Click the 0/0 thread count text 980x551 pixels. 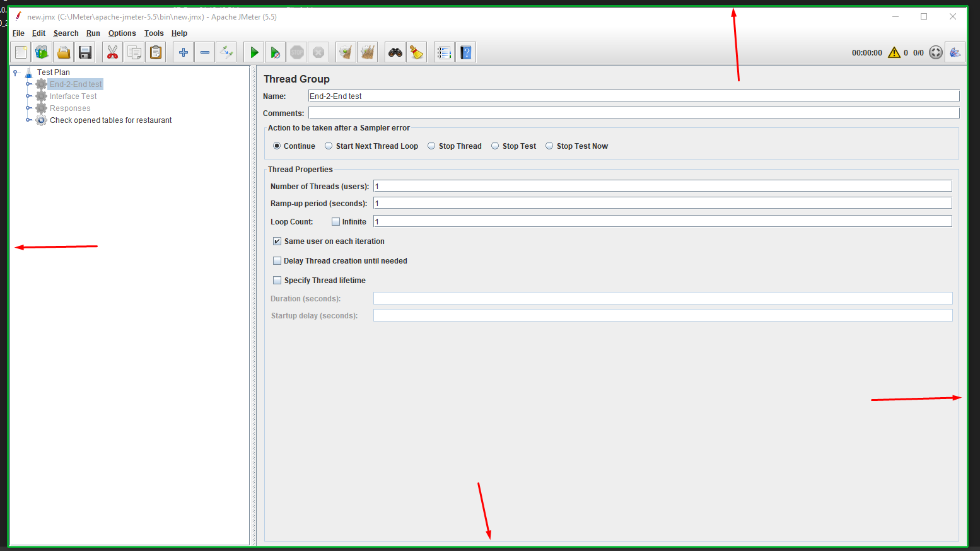pyautogui.click(x=918, y=53)
